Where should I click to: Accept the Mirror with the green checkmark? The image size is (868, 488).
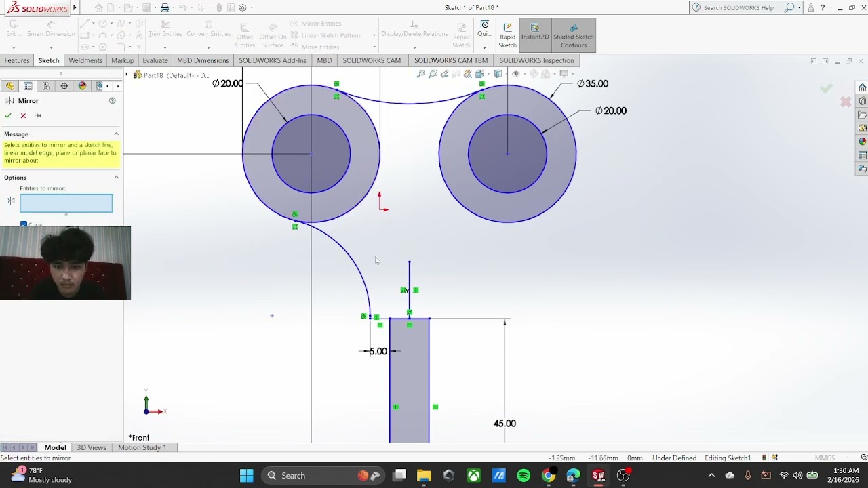click(8, 115)
